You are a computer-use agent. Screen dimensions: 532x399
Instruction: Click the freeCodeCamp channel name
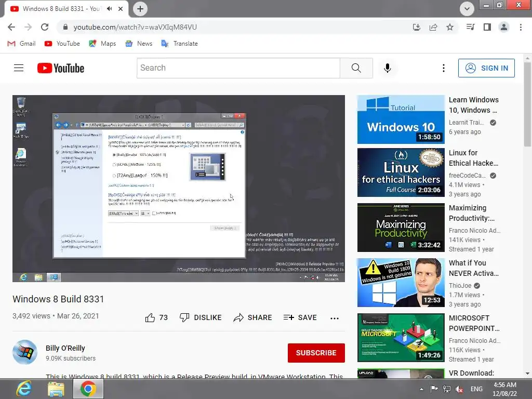pos(467,176)
